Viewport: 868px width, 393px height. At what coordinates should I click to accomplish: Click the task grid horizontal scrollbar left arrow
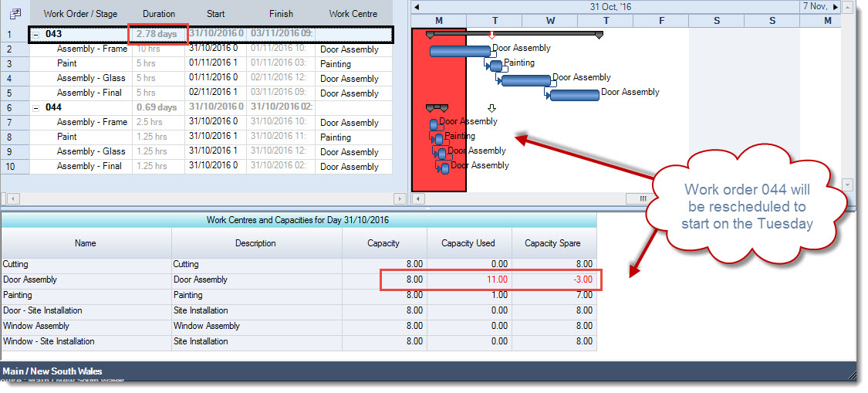coord(14,198)
